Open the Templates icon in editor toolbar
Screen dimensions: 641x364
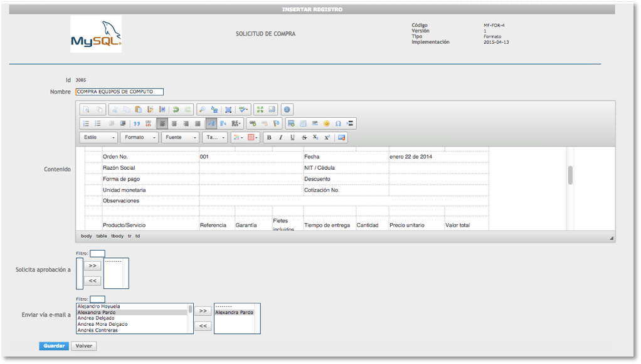coord(99,110)
